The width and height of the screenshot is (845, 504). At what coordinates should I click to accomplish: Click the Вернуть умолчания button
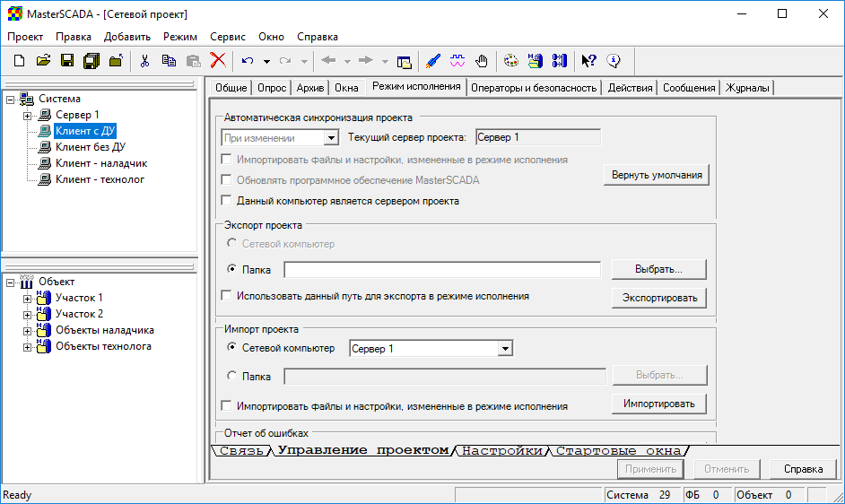(x=657, y=175)
